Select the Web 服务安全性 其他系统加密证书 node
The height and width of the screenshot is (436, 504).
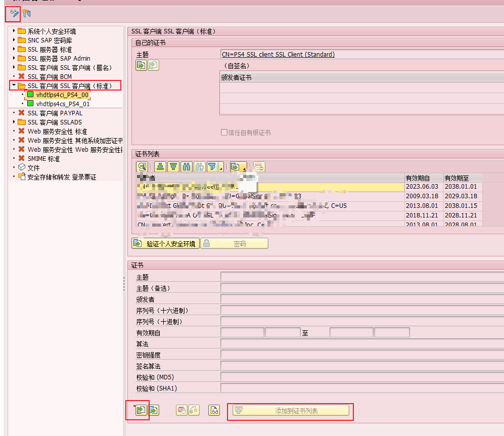(x=75, y=141)
